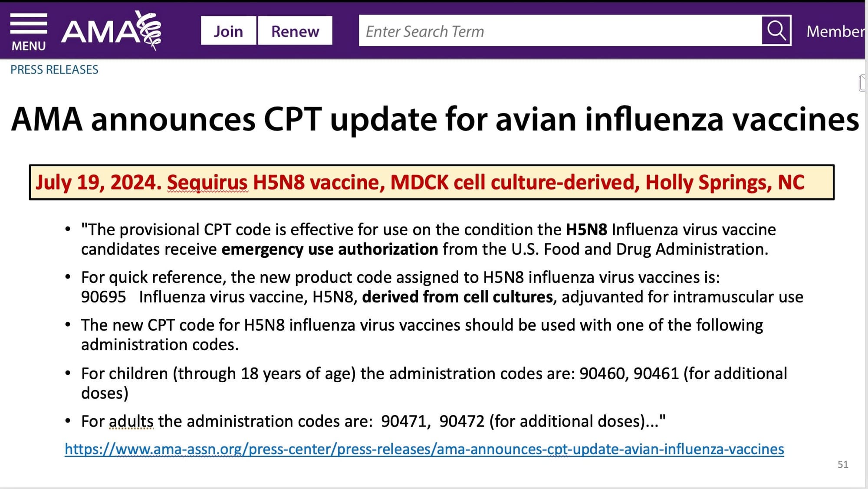Click the serpent staff emblem beside AMA
This screenshot has height=489, width=868.
click(x=149, y=30)
